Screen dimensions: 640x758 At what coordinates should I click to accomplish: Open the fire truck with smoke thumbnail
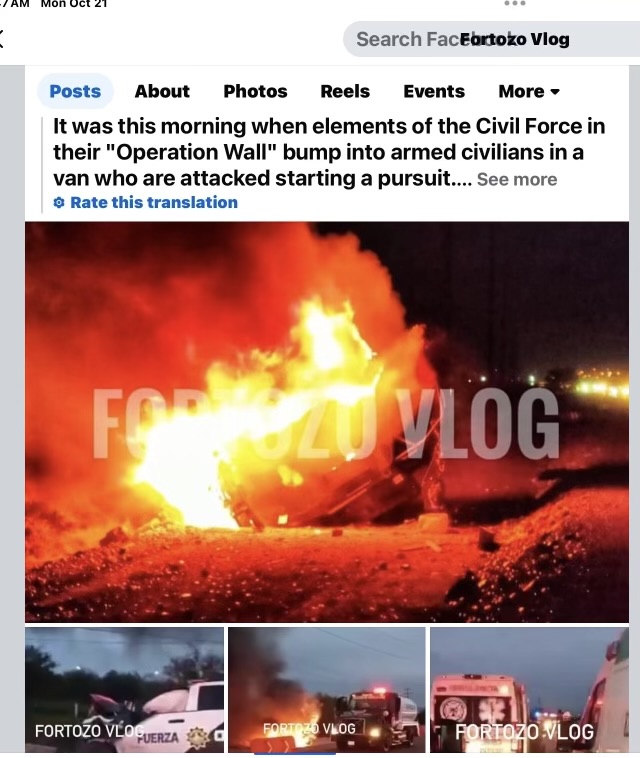click(327, 690)
